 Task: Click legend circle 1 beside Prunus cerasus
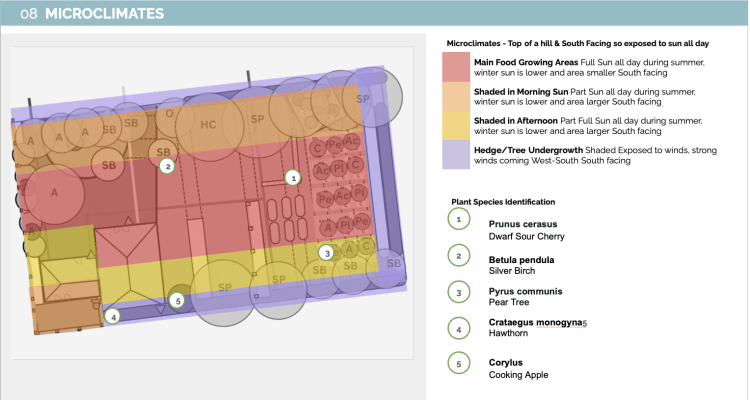point(458,217)
